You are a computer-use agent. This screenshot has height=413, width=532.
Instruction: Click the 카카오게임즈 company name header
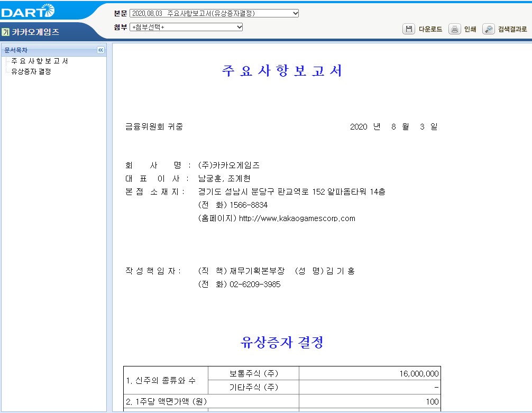tap(35, 32)
